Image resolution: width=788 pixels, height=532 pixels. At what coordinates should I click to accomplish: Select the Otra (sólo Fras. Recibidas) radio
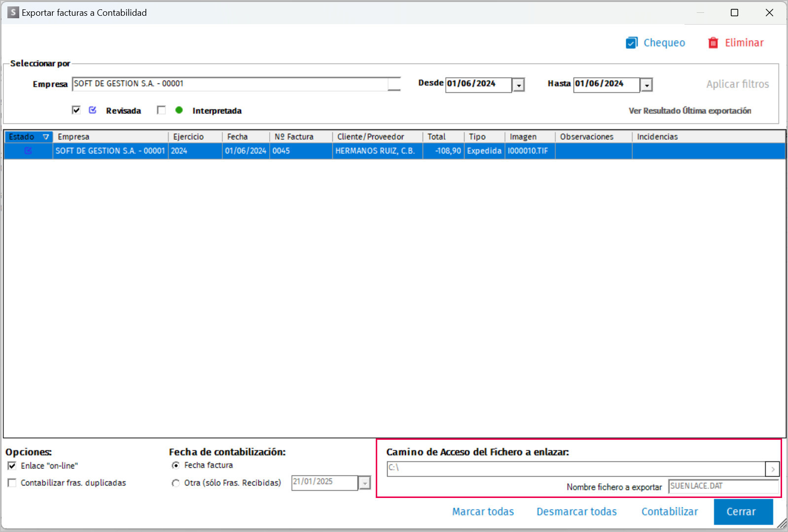pos(176,483)
